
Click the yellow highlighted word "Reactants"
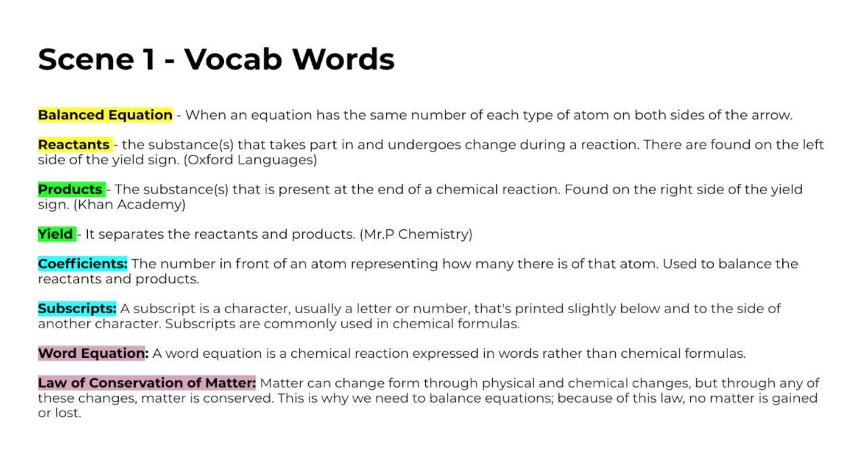[74, 145]
